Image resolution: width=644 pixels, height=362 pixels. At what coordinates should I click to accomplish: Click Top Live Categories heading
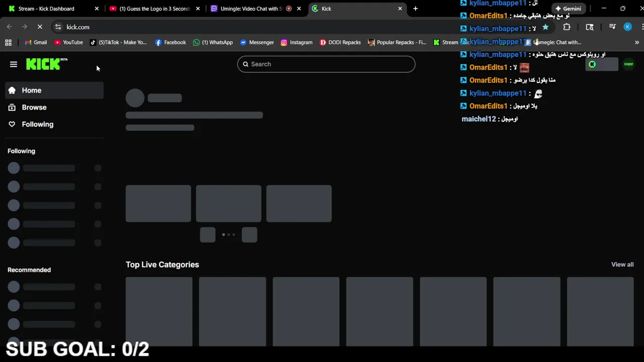[162, 264]
